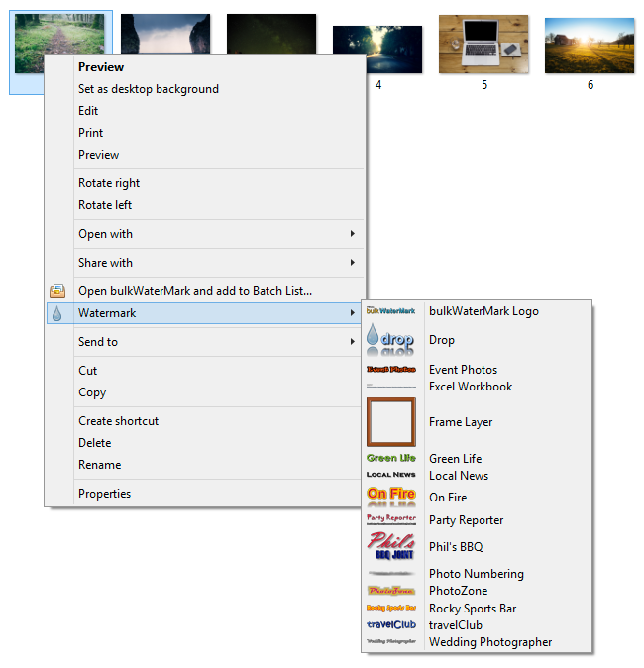Click the Photo Numbering preview icon
This screenshot has height=668, width=644.
391,574
